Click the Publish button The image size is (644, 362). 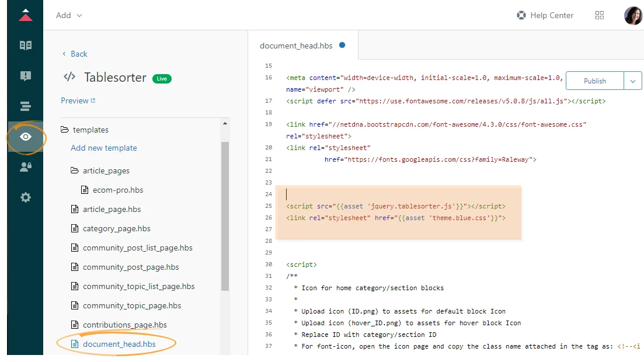[595, 81]
